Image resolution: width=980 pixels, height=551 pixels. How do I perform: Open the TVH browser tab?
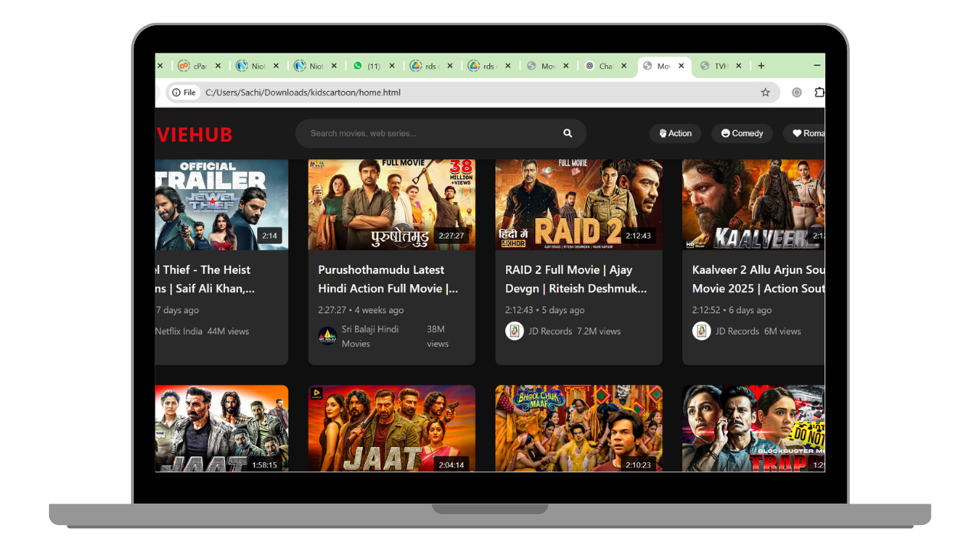point(715,67)
